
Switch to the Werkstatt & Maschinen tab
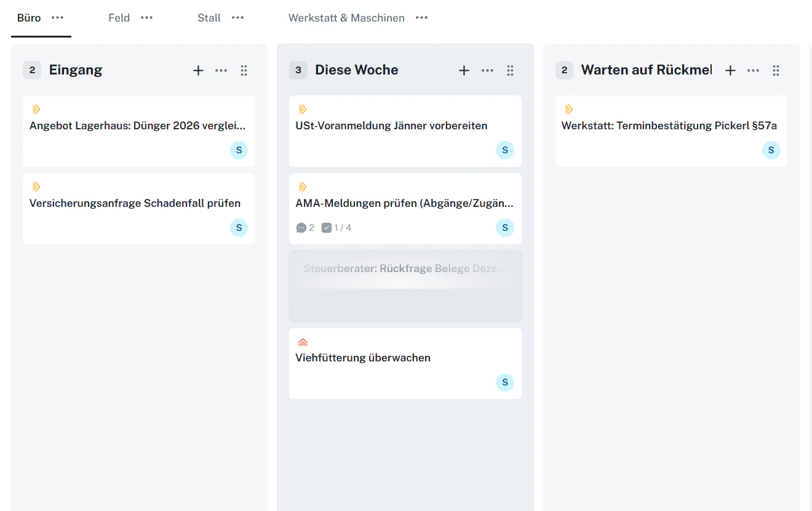(x=346, y=18)
